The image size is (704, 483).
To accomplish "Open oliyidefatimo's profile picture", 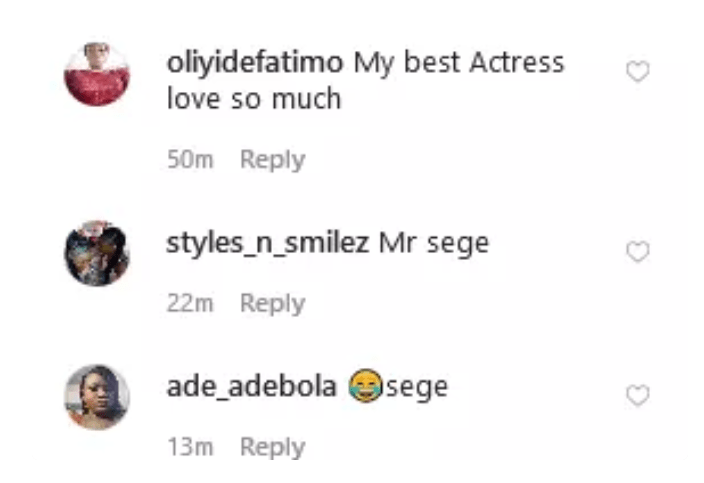I will tap(97, 74).
